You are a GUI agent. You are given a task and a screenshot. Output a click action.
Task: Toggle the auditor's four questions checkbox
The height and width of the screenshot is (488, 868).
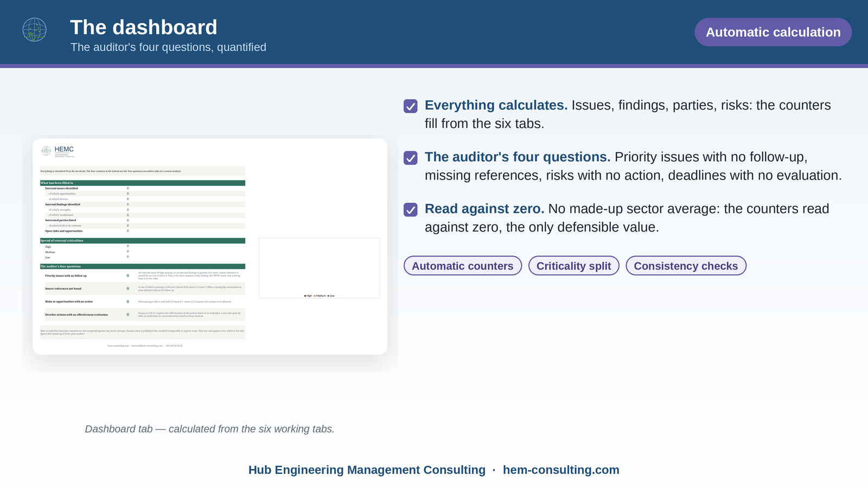pos(411,158)
